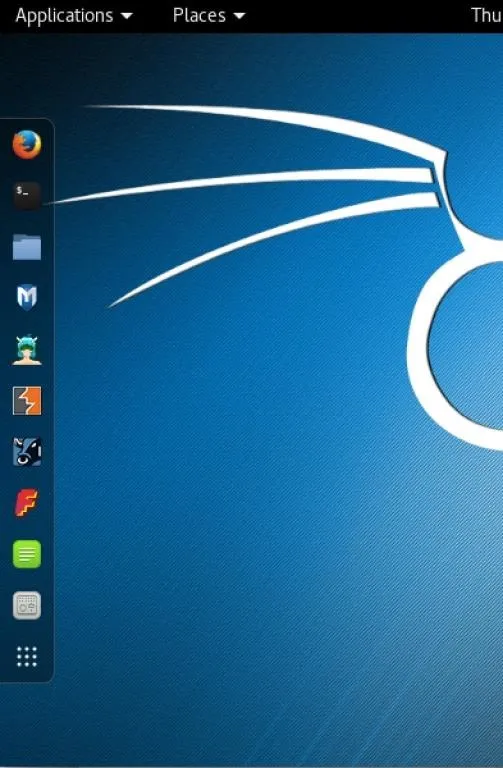Open Burp Suite orange icon in dock
The height and width of the screenshot is (768, 503).
27,401
